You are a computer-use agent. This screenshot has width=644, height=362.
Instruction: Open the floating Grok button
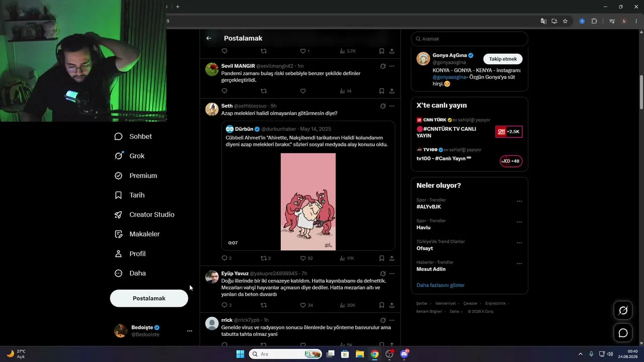tap(623, 311)
